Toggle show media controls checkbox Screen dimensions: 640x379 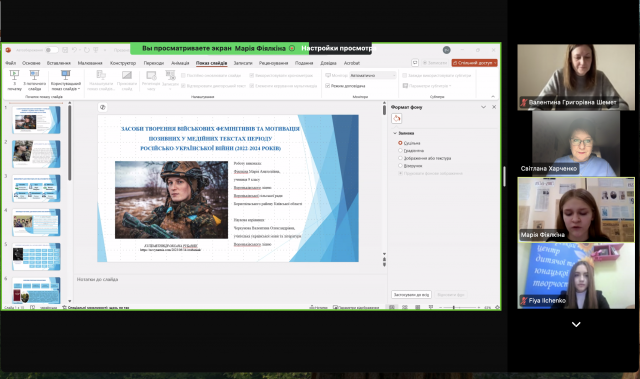(x=252, y=86)
